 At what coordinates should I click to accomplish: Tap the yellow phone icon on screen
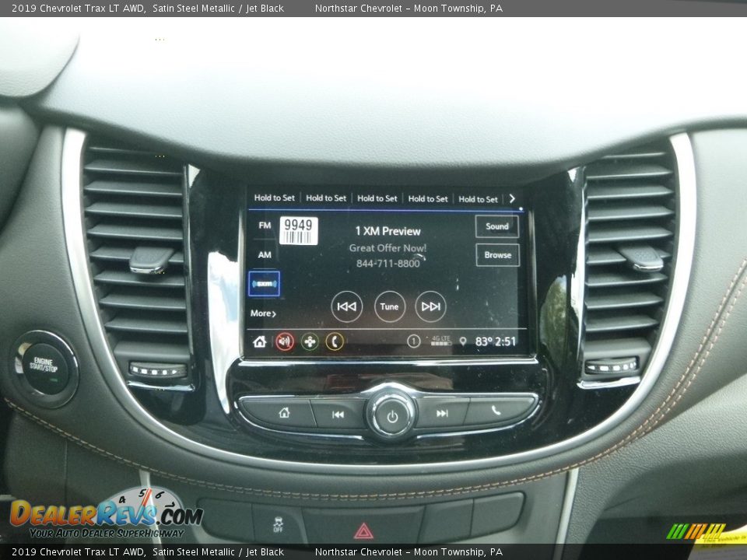click(335, 341)
